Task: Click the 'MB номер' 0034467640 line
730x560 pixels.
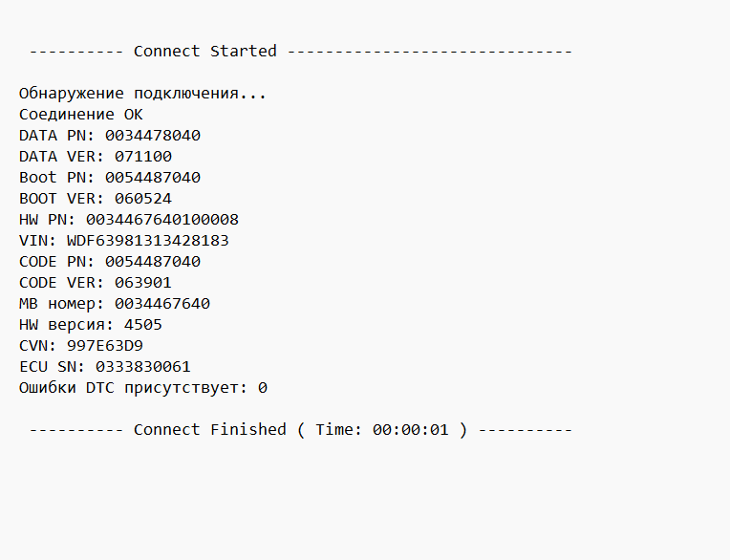Action: 115,304
